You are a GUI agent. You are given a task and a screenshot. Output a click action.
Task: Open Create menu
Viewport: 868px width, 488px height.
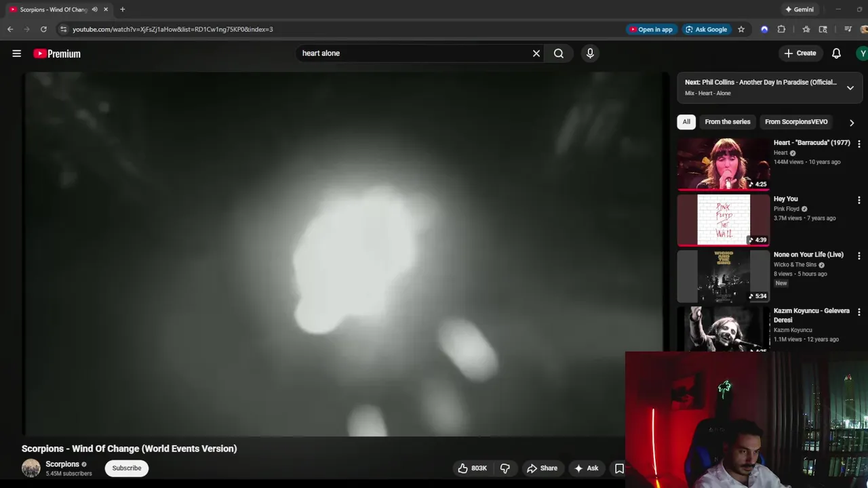coord(800,53)
